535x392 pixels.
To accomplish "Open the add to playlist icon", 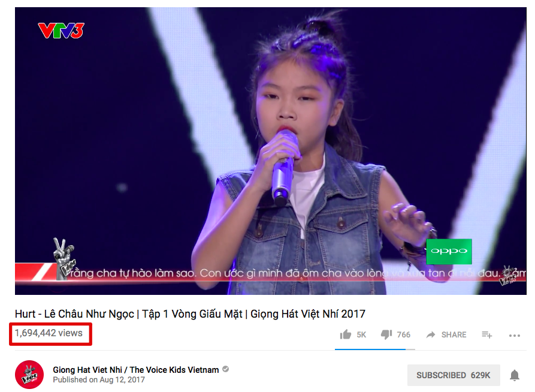I will pos(487,334).
